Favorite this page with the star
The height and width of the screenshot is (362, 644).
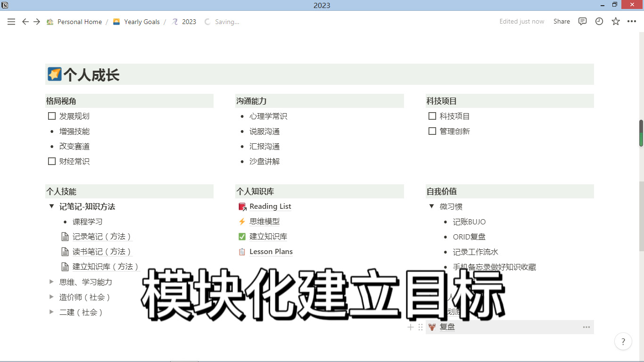point(616,21)
